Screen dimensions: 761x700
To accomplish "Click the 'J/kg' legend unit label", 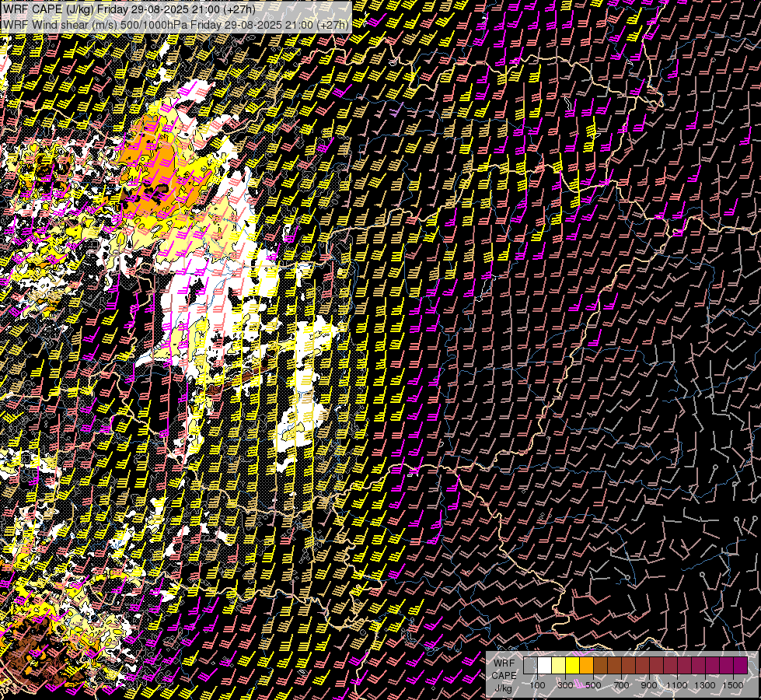I will point(503,688).
